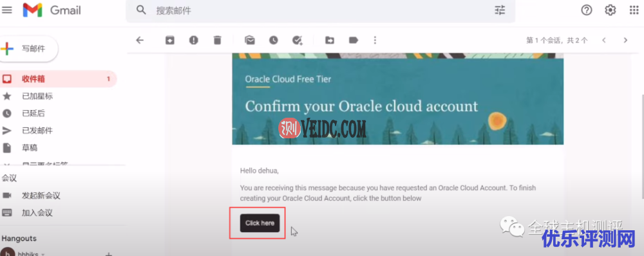Open the more options three-dot menu
The height and width of the screenshot is (256, 644).
pyautogui.click(x=375, y=40)
